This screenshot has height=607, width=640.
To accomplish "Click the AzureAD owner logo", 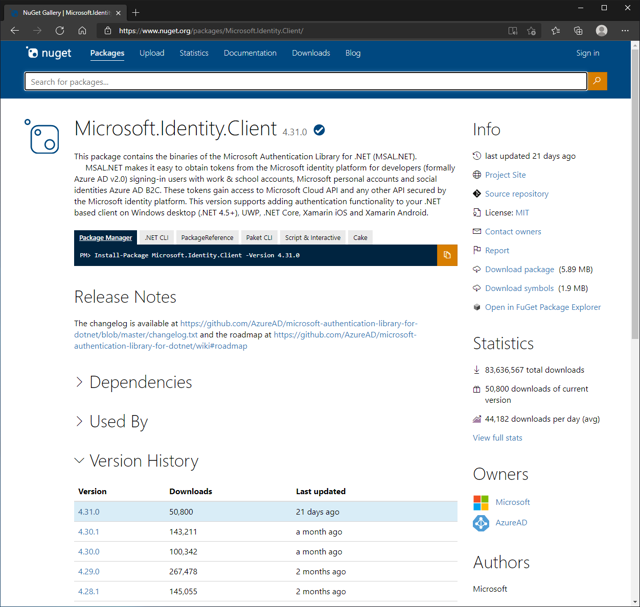I will coord(481,523).
